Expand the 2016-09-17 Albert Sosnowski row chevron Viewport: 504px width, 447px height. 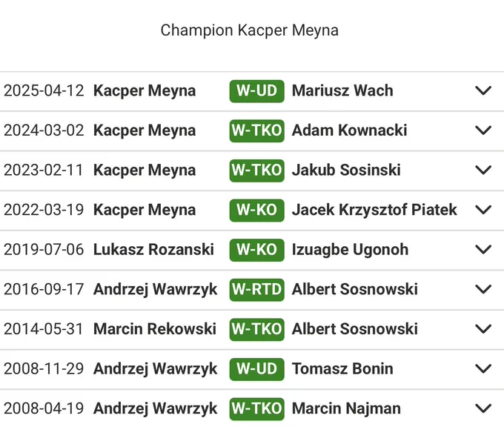[x=483, y=289]
